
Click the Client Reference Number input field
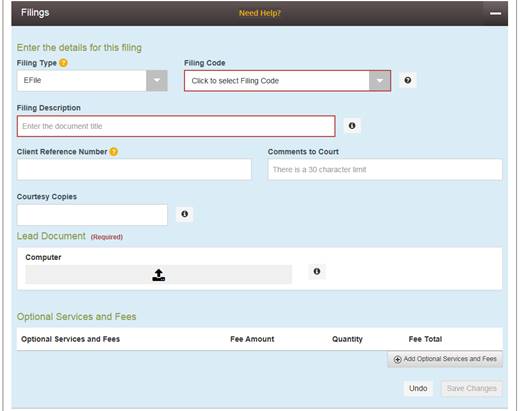(134, 170)
